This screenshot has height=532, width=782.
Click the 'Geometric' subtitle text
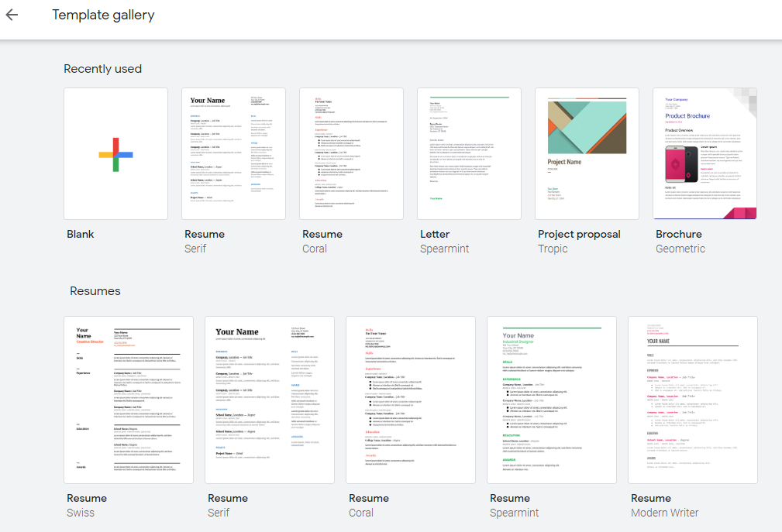(680, 249)
